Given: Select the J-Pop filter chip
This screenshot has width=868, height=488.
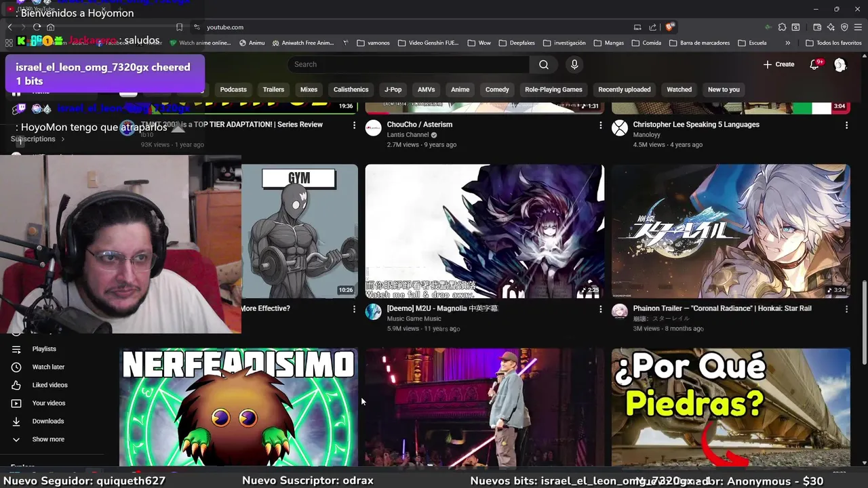Looking at the screenshot, I should (x=393, y=89).
